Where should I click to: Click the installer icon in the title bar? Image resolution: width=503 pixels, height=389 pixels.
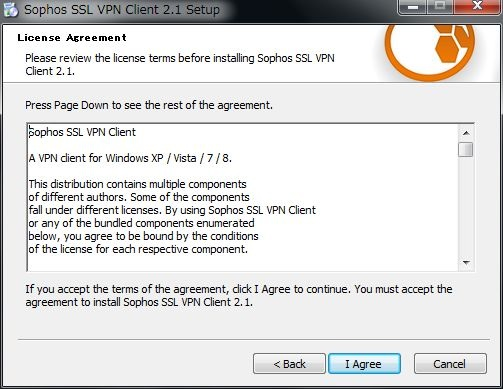tap(11, 9)
